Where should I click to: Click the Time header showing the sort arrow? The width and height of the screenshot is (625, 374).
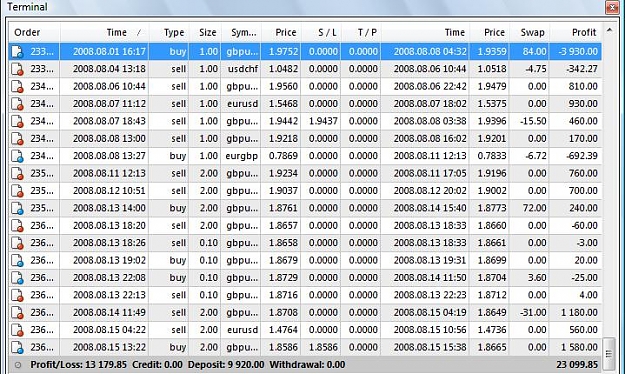[x=104, y=32]
